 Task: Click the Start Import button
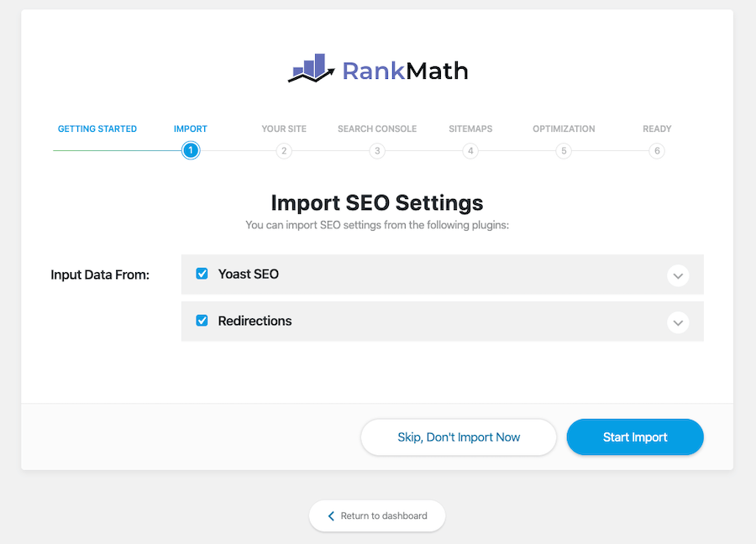635,437
